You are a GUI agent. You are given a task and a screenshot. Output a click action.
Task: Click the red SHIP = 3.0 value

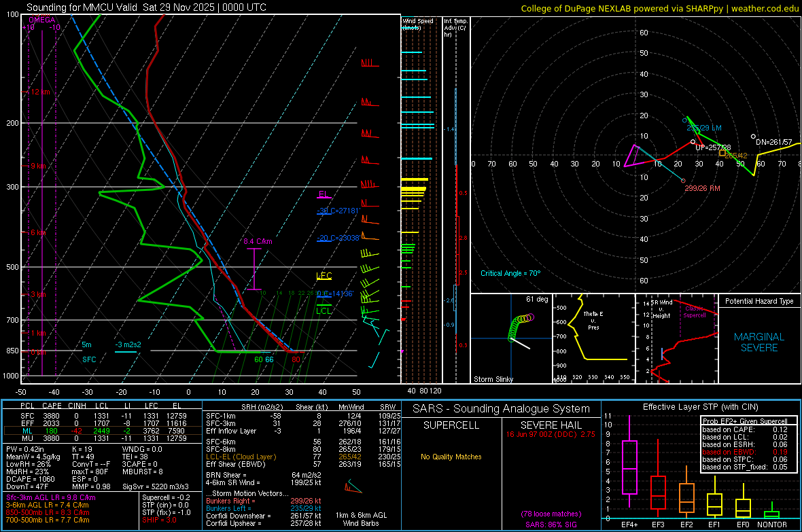(x=159, y=520)
